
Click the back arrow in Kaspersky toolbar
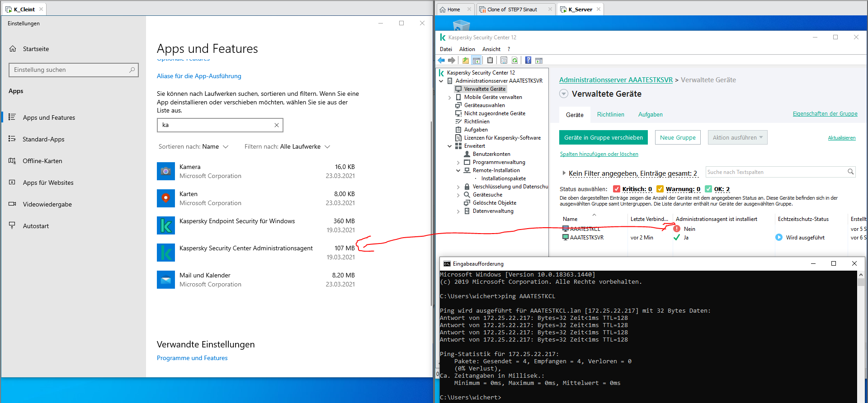click(441, 61)
